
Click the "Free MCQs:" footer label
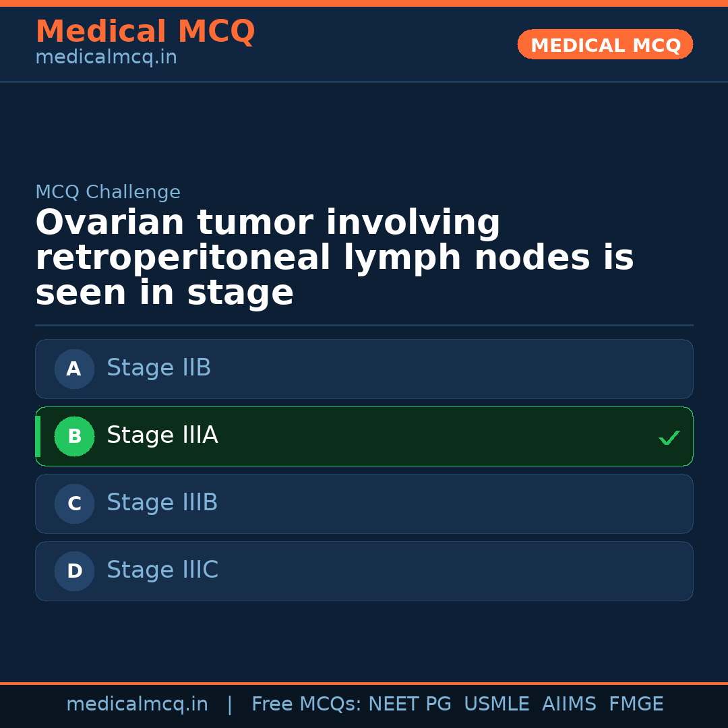click(306, 704)
